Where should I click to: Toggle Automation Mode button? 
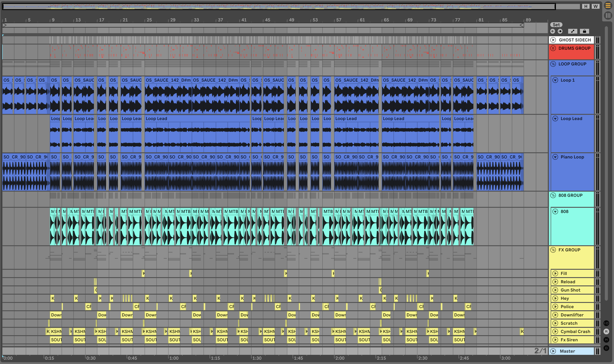point(573,31)
